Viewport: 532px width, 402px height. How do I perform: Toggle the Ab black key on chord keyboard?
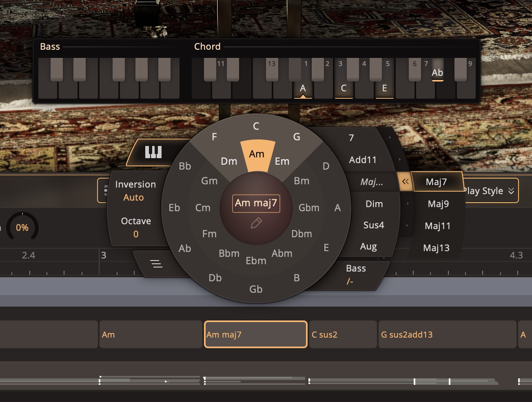click(x=437, y=69)
